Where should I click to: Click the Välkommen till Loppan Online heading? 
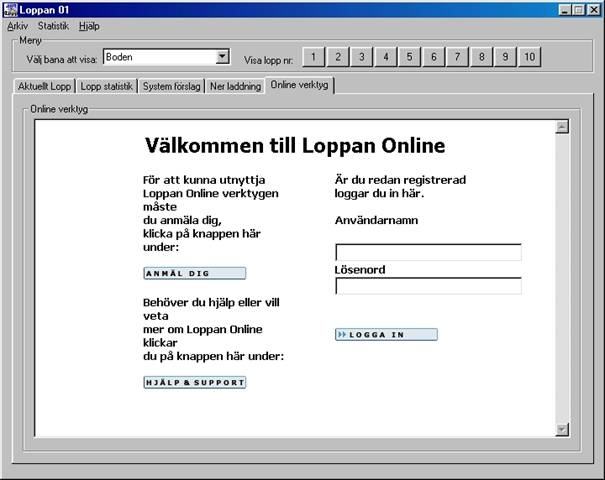click(x=295, y=146)
